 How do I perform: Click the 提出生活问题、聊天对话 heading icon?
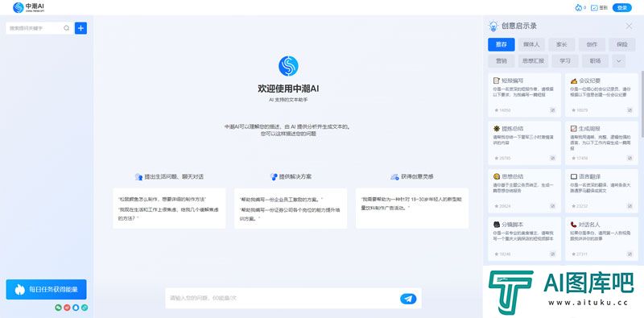pyautogui.click(x=138, y=176)
